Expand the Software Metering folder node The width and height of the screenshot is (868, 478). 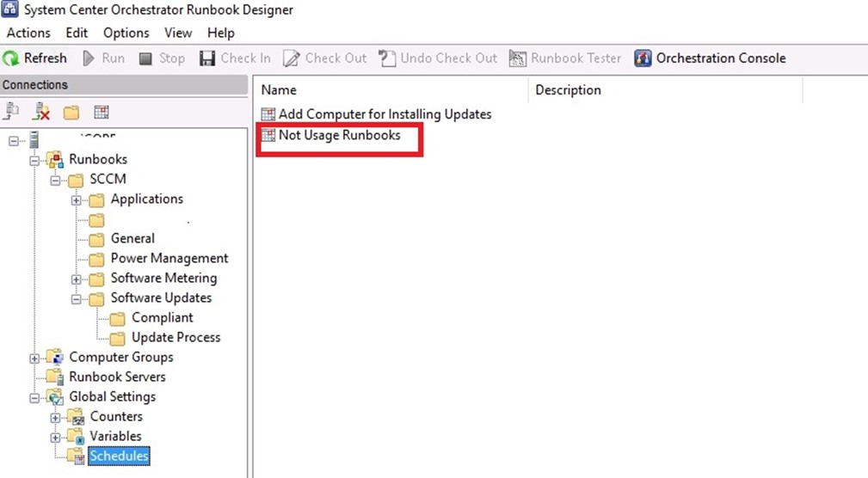[77, 279]
